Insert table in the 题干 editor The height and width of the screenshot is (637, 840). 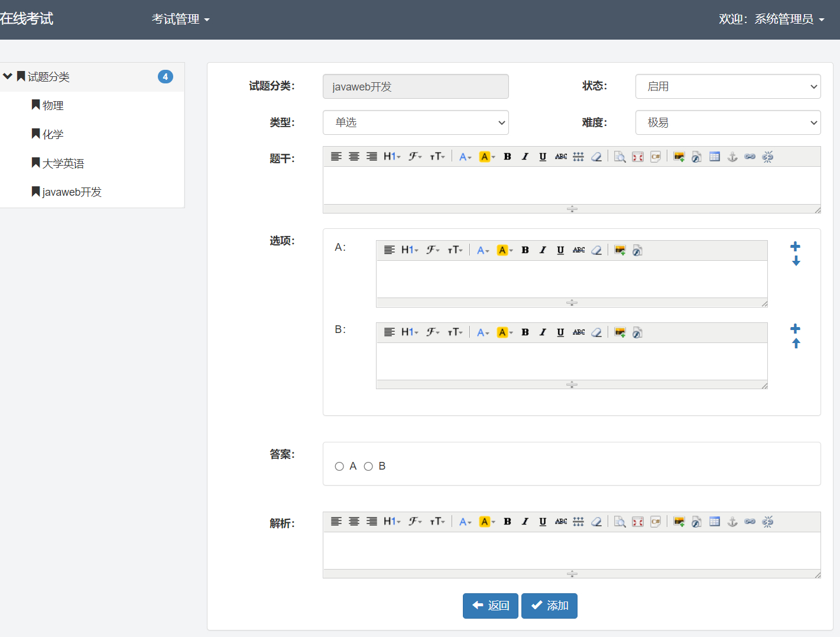tap(715, 157)
